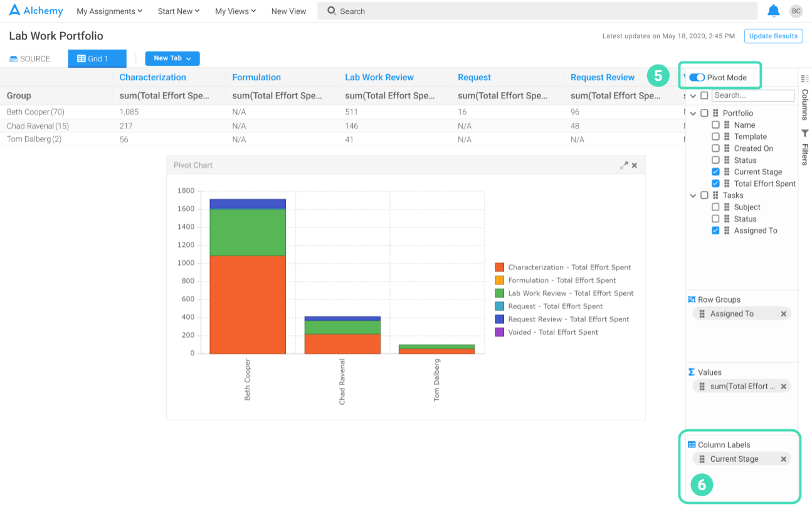Click the Row Groups section icon
This screenshot has width=812, height=507.
(692, 300)
